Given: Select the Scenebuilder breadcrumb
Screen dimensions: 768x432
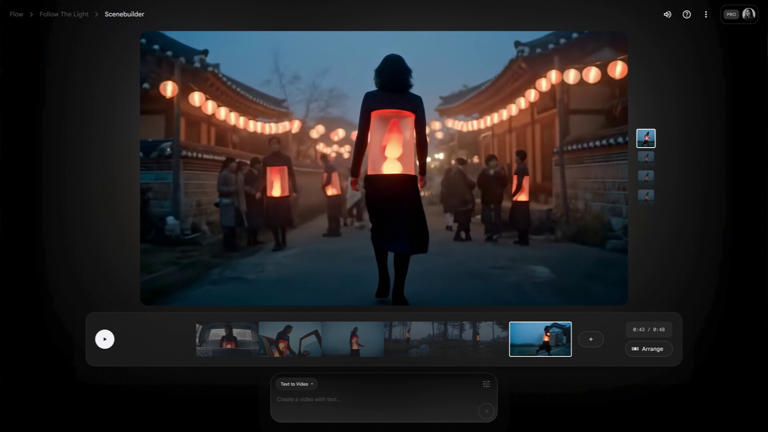Looking at the screenshot, I should pos(125,15).
